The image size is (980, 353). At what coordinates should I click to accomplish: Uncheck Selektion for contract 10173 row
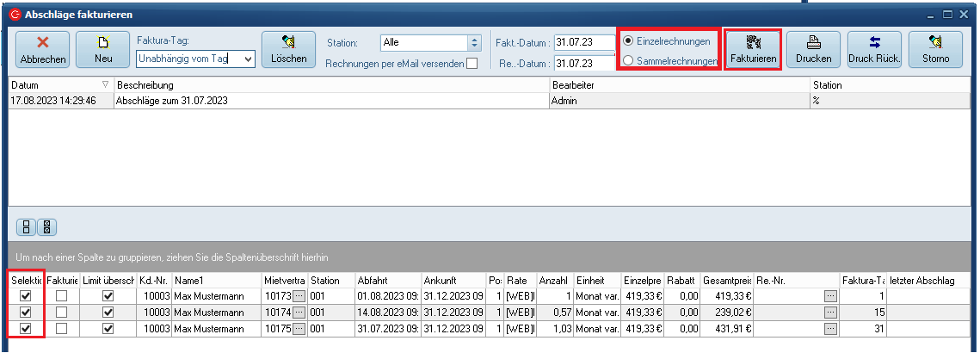[x=25, y=296]
